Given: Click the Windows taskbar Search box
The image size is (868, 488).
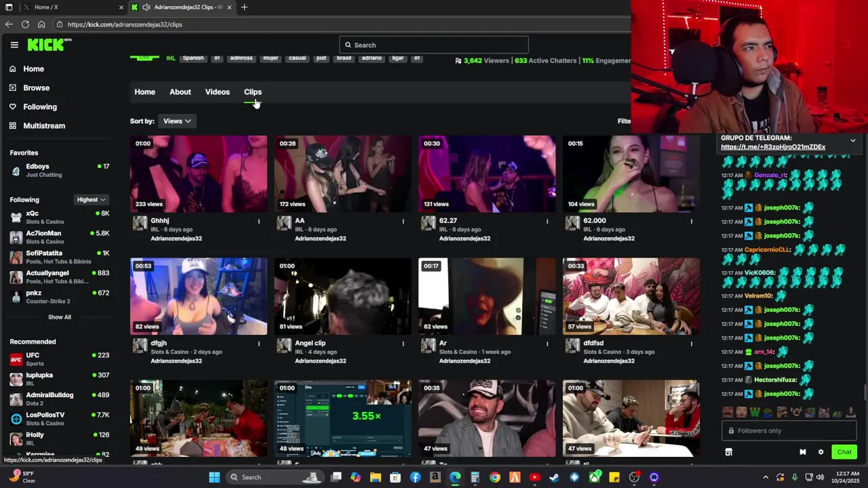Looking at the screenshot, I should pos(275,477).
